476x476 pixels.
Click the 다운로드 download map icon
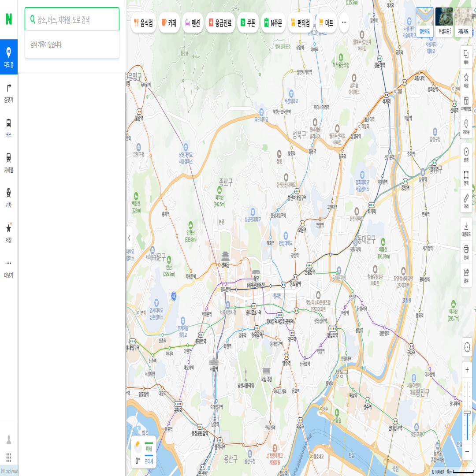coord(466,229)
